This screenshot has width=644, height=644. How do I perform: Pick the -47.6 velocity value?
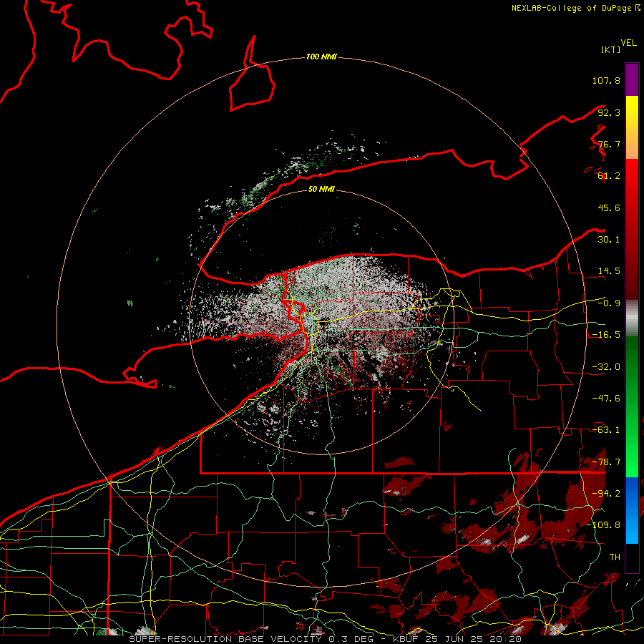coord(606,399)
